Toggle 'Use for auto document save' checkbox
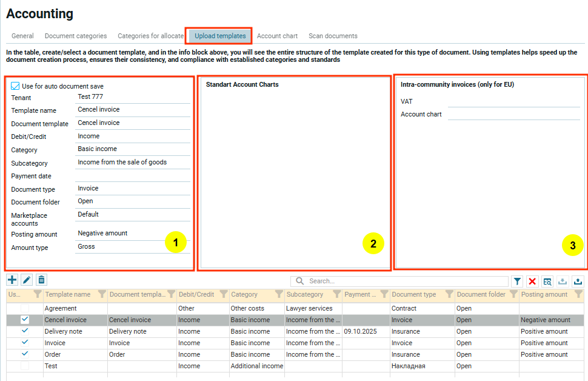This screenshot has height=381, width=588. [16, 86]
